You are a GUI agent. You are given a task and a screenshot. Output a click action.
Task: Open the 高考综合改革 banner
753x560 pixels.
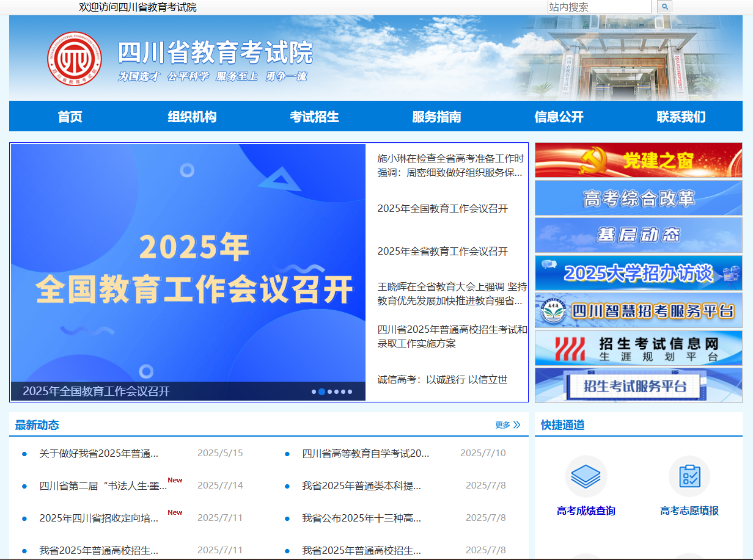coord(638,198)
